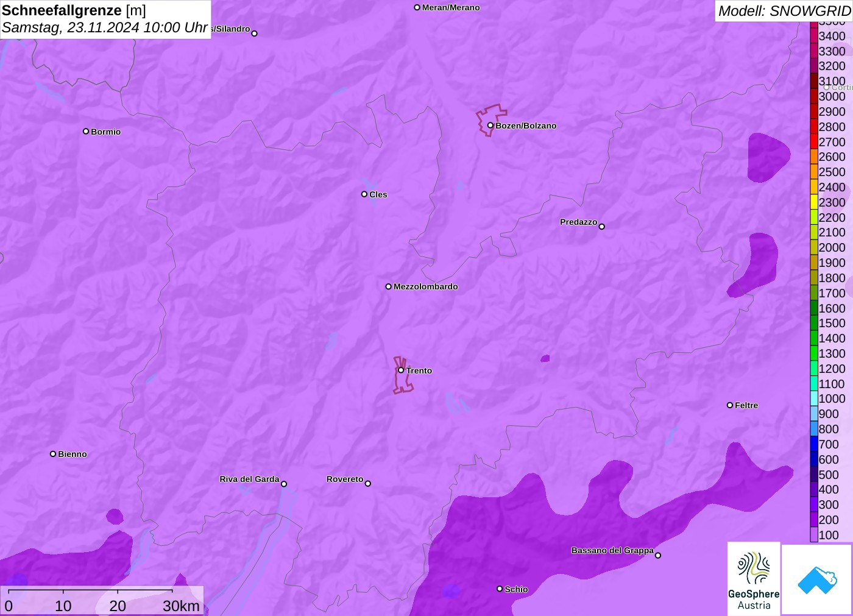Click the Predazzo marker dot

pyautogui.click(x=602, y=227)
